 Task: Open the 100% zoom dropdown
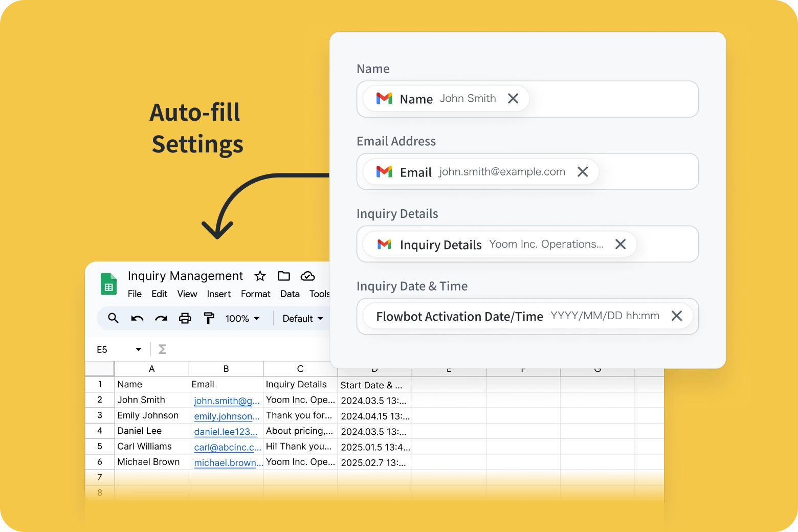point(242,319)
